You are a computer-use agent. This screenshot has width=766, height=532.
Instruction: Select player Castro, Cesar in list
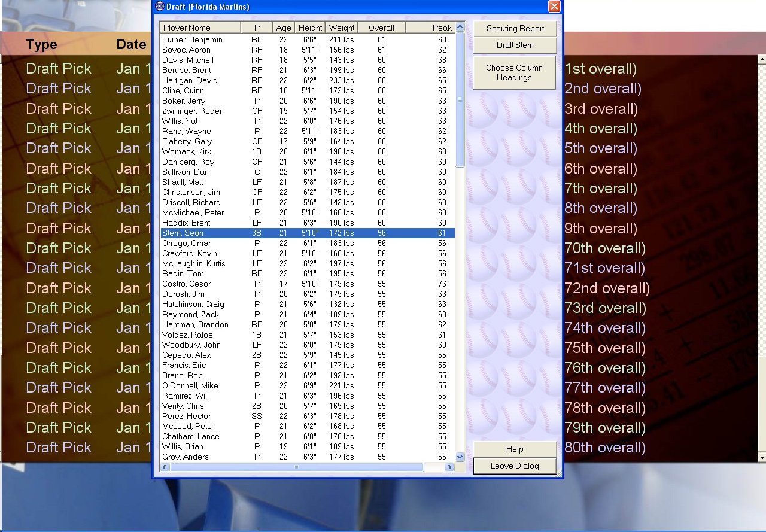187,284
